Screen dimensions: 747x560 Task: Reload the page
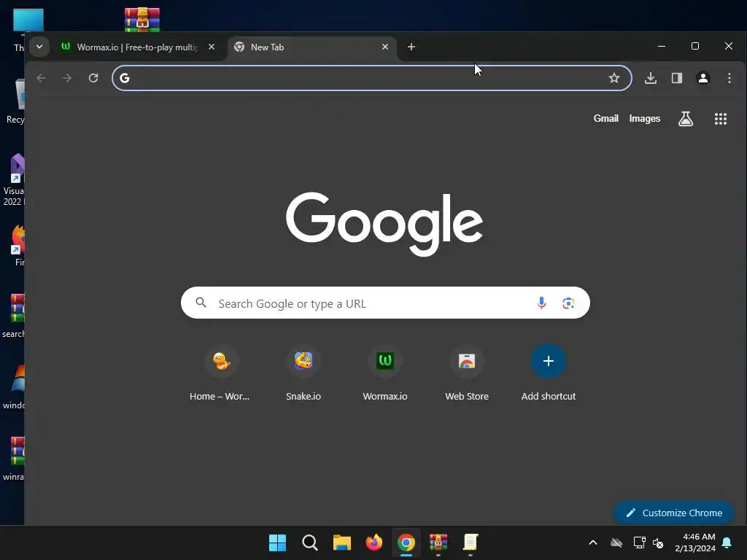coord(93,78)
